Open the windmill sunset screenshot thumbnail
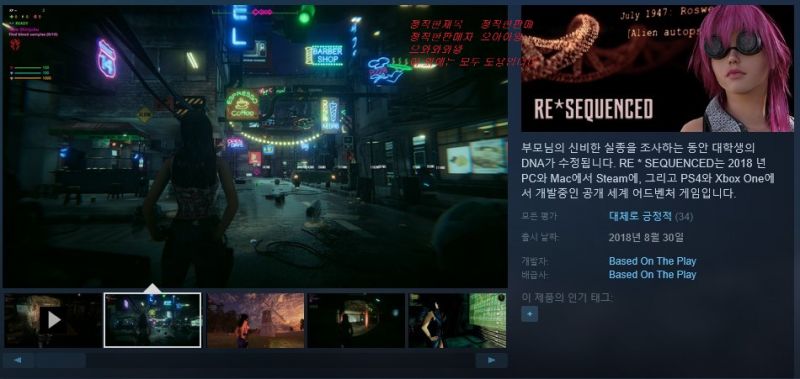Viewport: 800px width, 379px height. click(x=256, y=320)
